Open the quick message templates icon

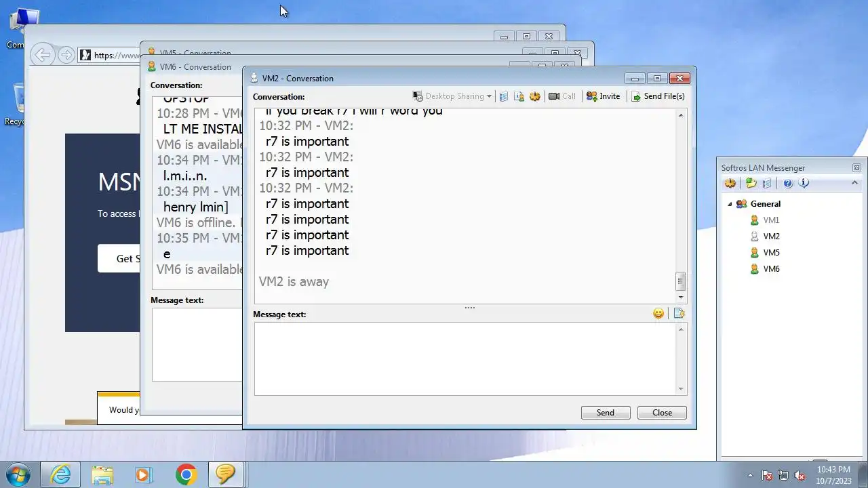(679, 313)
